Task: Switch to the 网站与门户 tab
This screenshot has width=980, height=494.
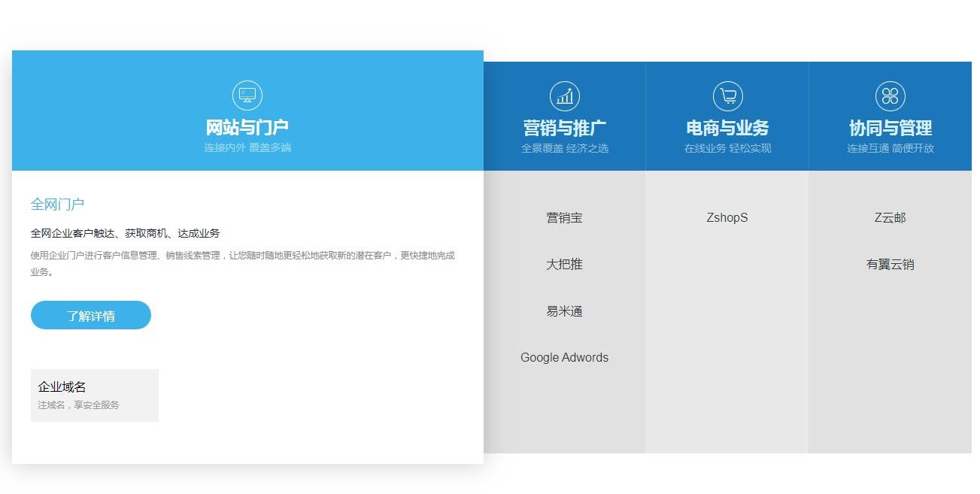Action: click(x=247, y=127)
